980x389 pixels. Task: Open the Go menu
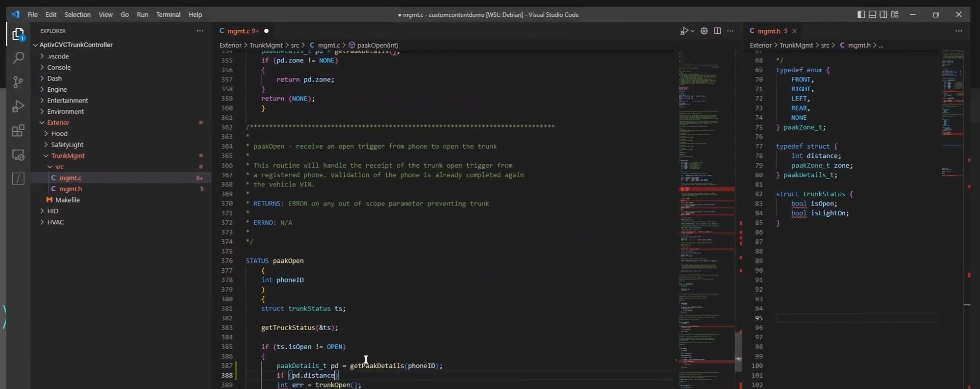[124, 14]
